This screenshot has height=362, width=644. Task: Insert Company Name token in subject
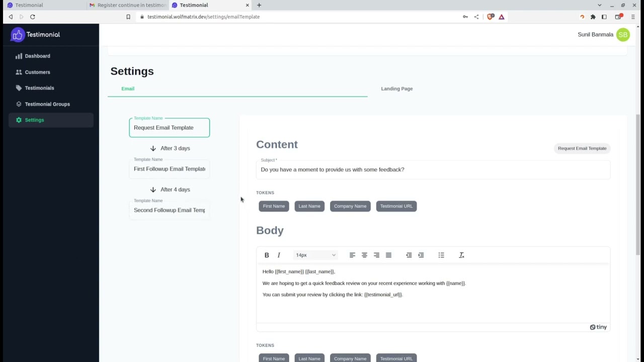click(x=350, y=206)
